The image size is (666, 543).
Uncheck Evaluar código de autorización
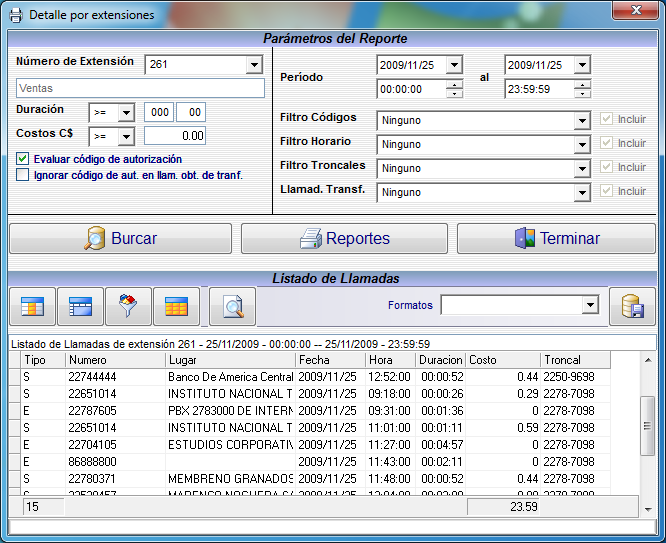pyautogui.click(x=23, y=159)
